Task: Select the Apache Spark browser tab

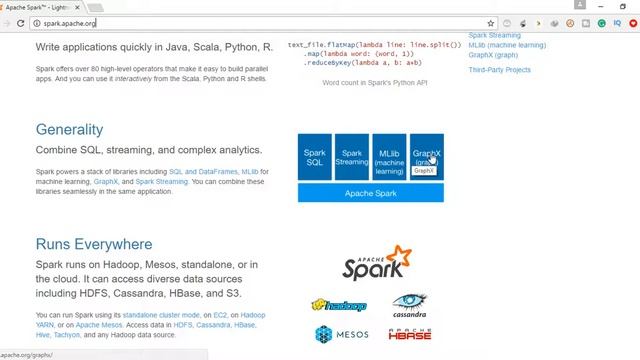Action: [x=41, y=7]
